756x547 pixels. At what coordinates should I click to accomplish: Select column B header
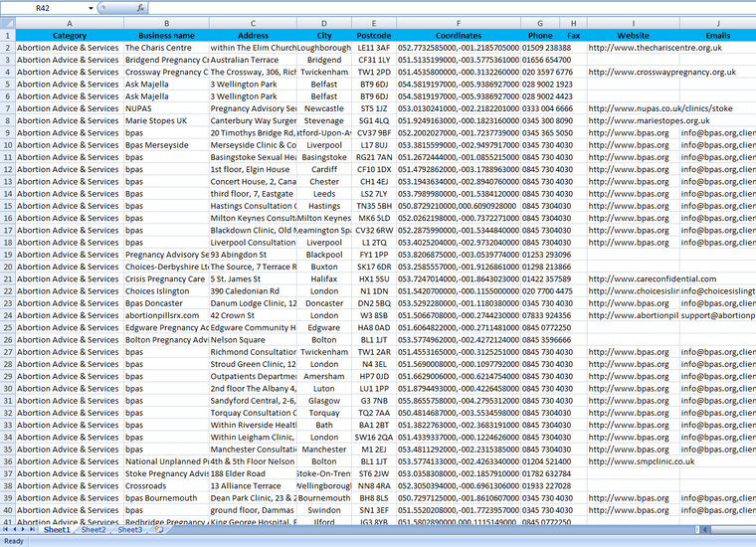point(166,23)
